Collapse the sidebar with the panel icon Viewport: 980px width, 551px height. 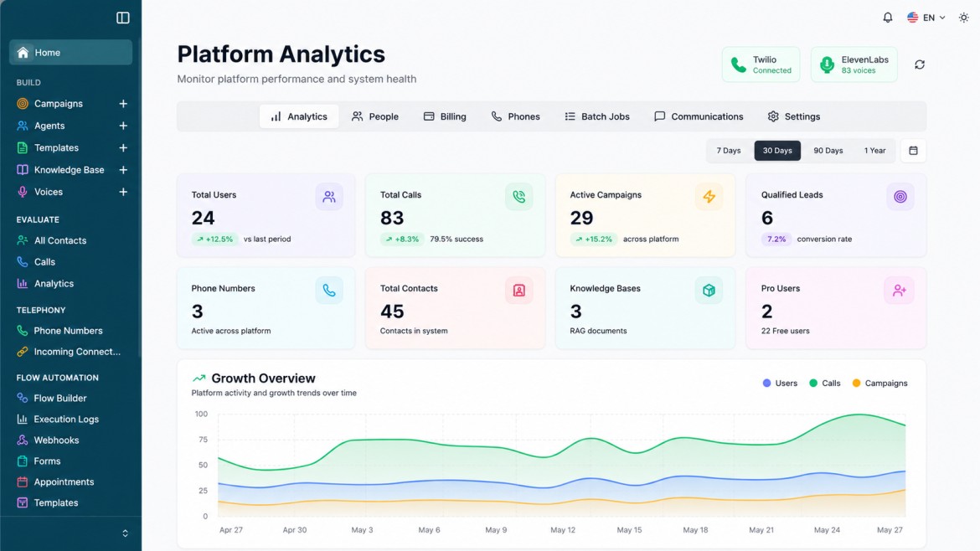pyautogui.click(x=122, y=18)
